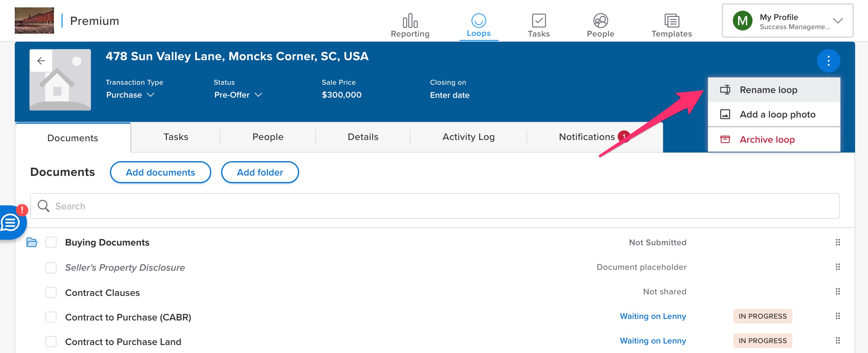Click the Add documents button
The height and width of the screenshot is (353, 868).
[x=160, y=172]
